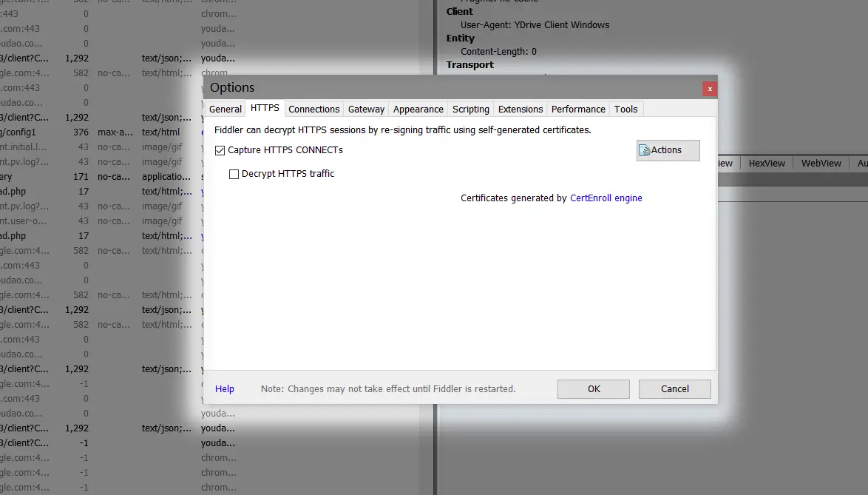
Task: Select the /config1 session row
Action: coord(101,132)
